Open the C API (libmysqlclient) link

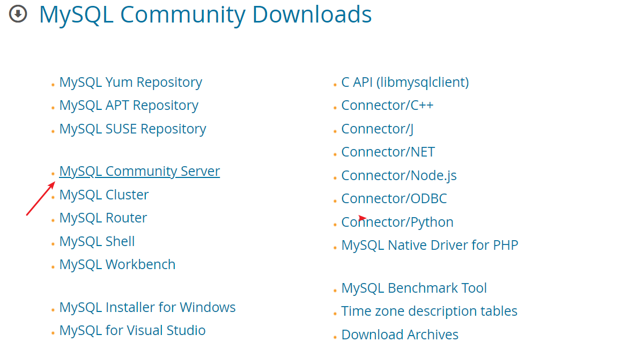point(405,82)
